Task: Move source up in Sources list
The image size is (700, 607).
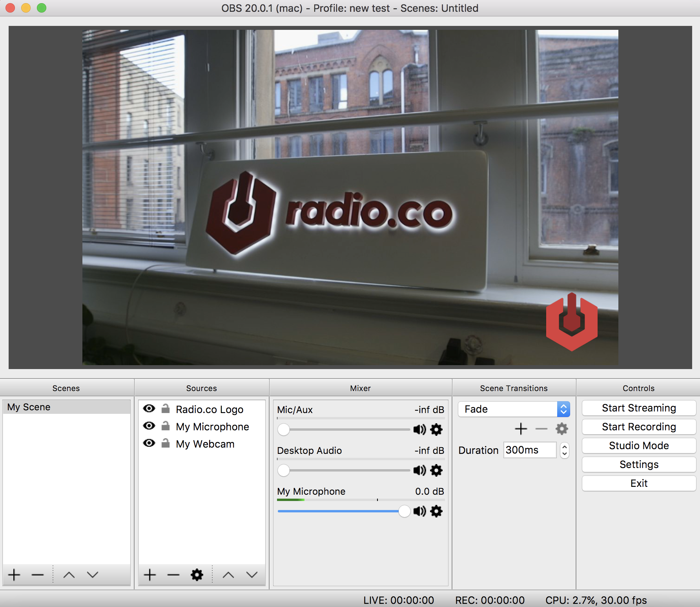Action: [228, 575]
